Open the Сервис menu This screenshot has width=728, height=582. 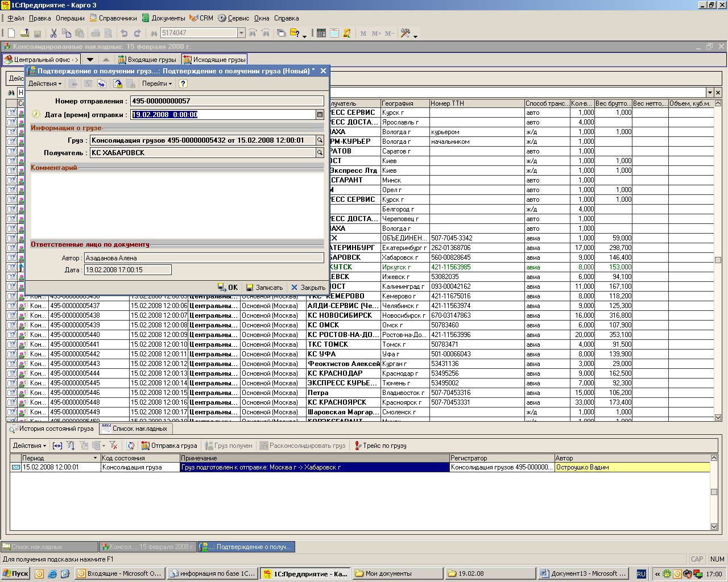[x=233, y=18]
